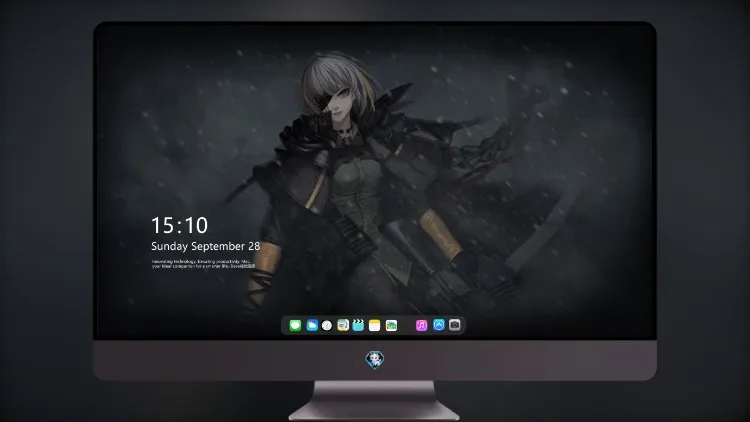Open the pink iTunes music app

pos(421,325)
